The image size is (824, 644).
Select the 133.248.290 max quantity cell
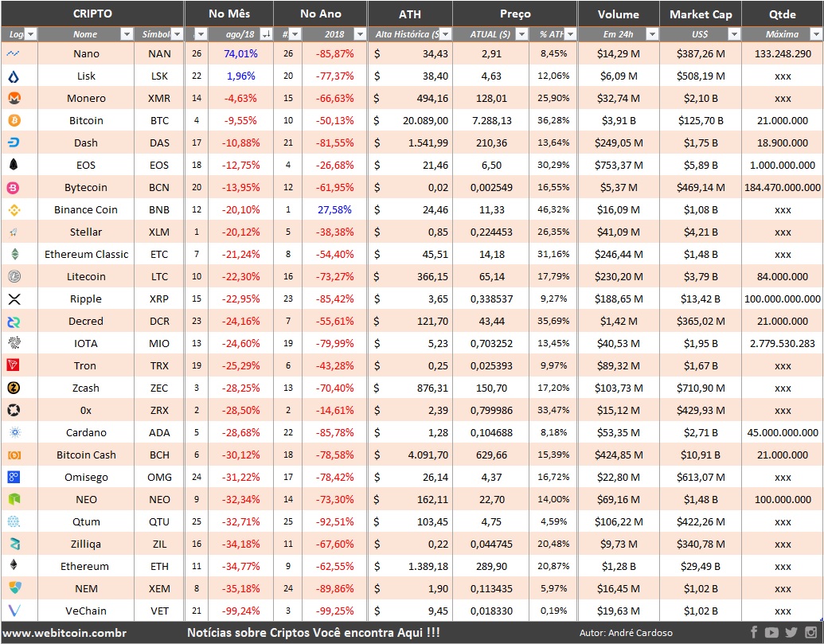pyautogui.click(x=783, y=53)
